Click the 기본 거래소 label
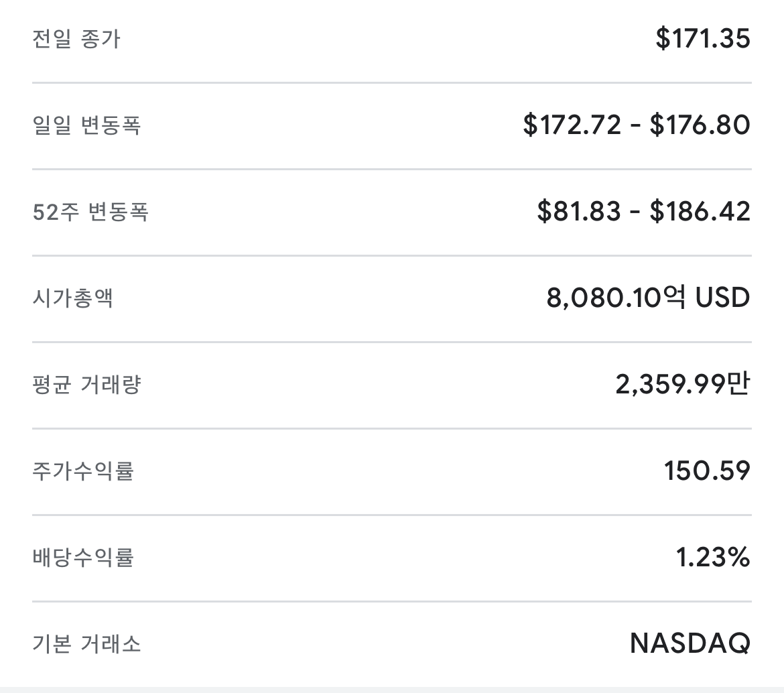This screenshot has width=784, height=693. click(x=86, y=644)
